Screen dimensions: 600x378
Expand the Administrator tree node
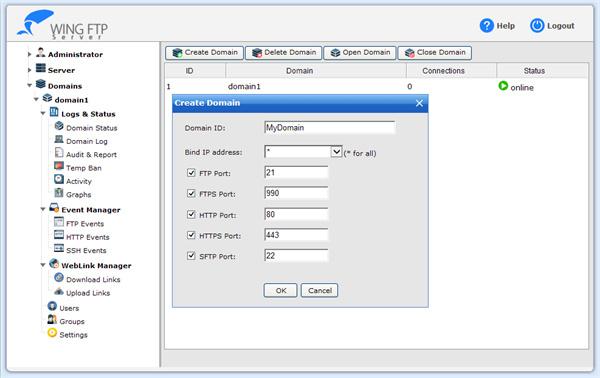(x=29, y=54)
